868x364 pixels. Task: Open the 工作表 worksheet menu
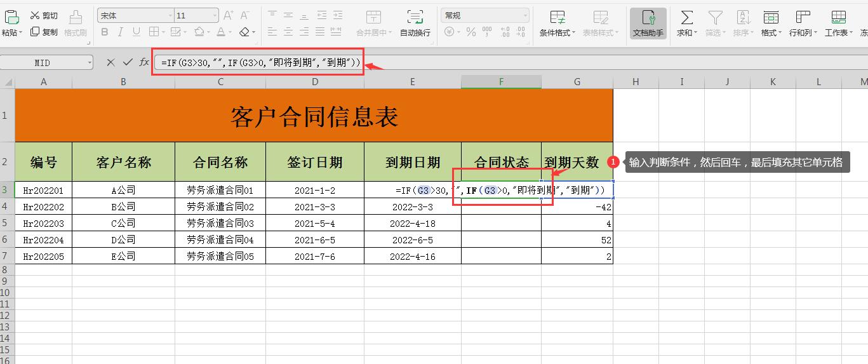[x=838, y=24]
